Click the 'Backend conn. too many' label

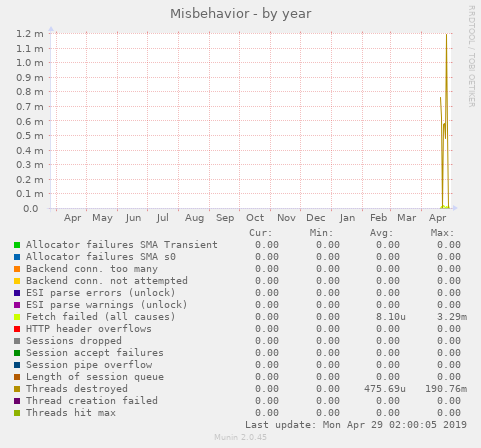pos(92,269)
